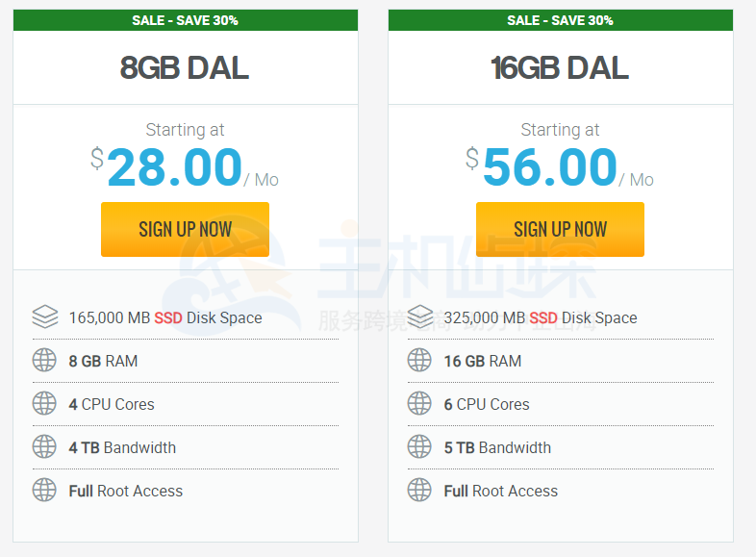Click SIGN UP NOW for 8GB DAL plan
The image size is (756, 557).
[x=185, y=229]
